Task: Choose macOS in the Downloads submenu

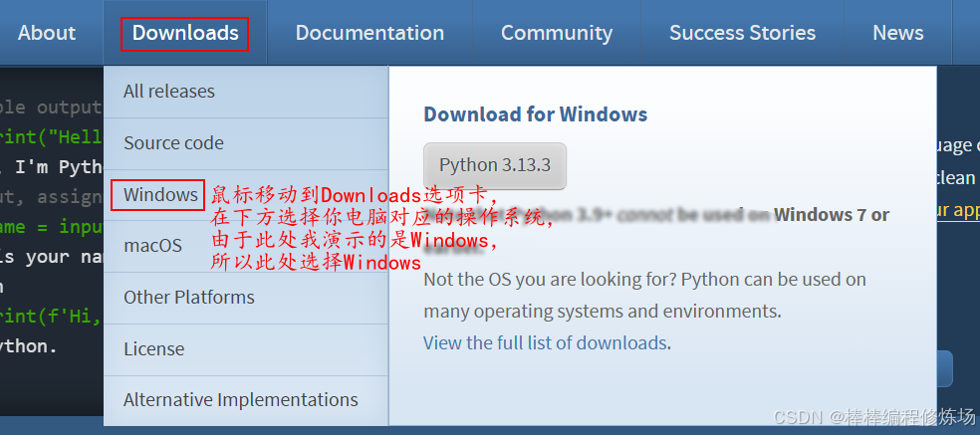Action: pos(246,246)
